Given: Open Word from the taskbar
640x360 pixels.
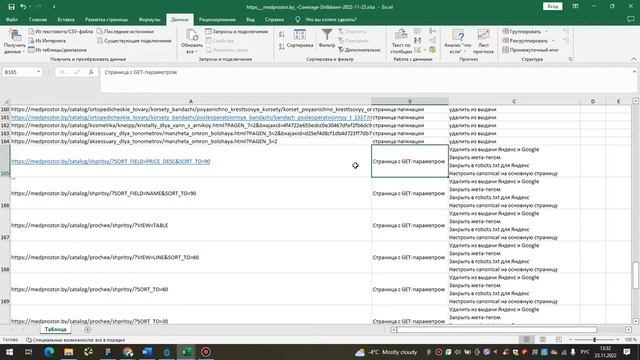Looking at the screenshot, I should [x=147, y=352].
